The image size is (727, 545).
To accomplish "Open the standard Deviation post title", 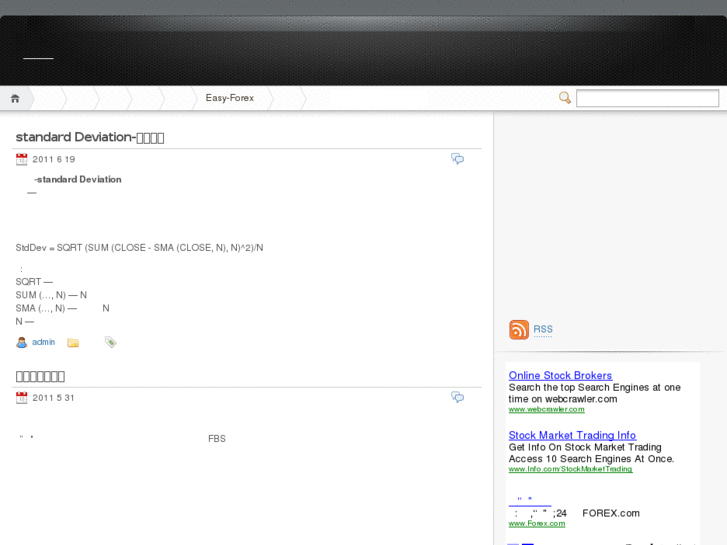I will coord(89,137).
